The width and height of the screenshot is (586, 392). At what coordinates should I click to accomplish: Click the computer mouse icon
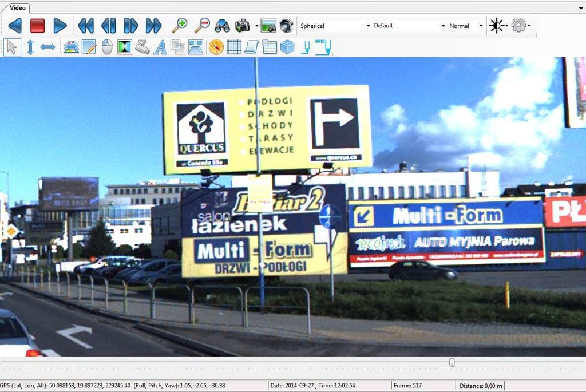click(x=107, y=47)
